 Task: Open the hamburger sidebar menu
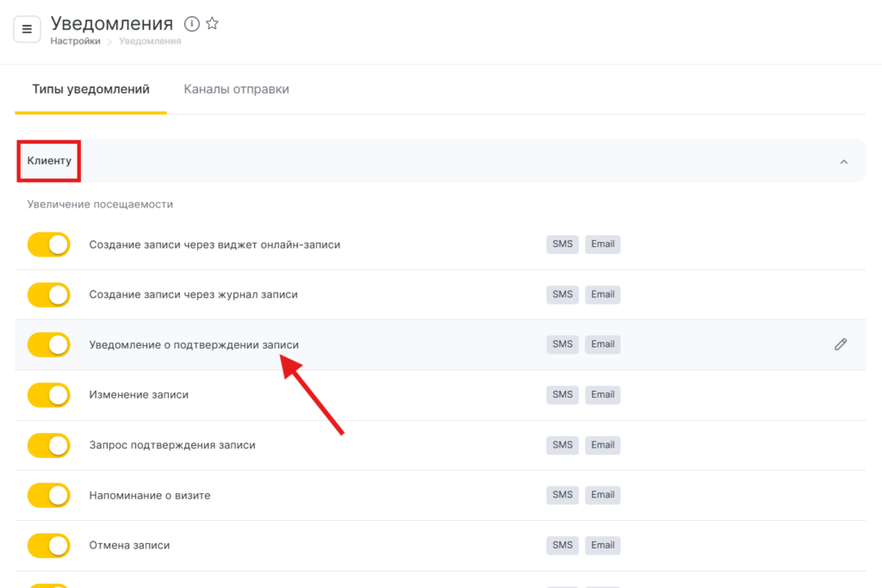click(27, 29)
